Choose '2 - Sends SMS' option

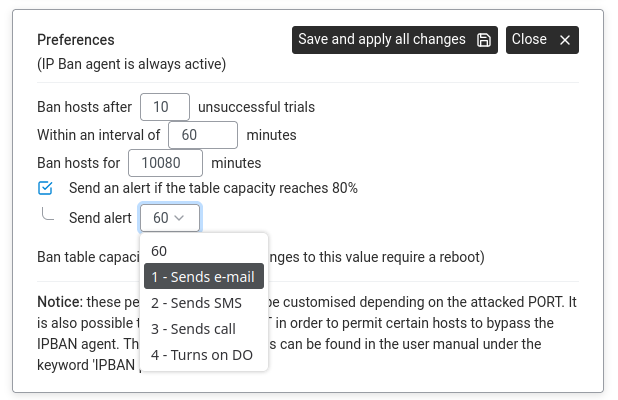tap(204, 303)
